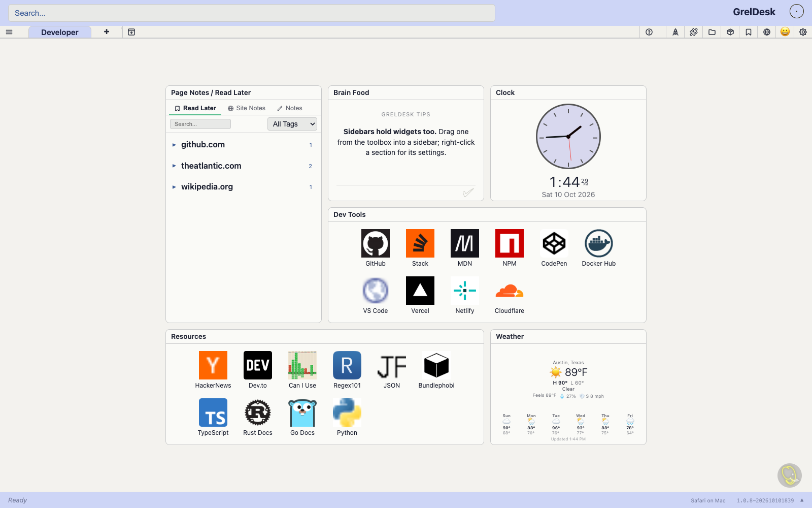Open the TypeScript resource icon
Screen dimensions: 812x508
click(213, 412)
